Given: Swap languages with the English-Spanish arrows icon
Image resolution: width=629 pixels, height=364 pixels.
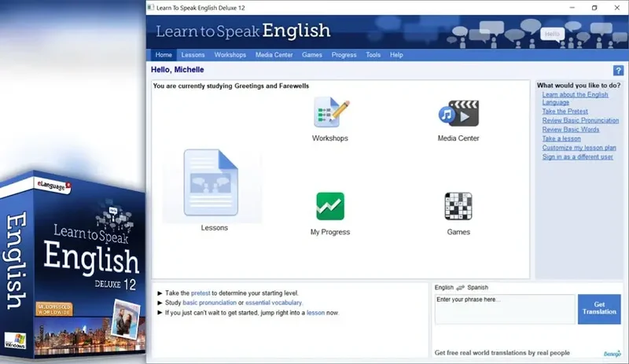Looking at the screenshot, I should pyautogui.click(x=461, y=287).
